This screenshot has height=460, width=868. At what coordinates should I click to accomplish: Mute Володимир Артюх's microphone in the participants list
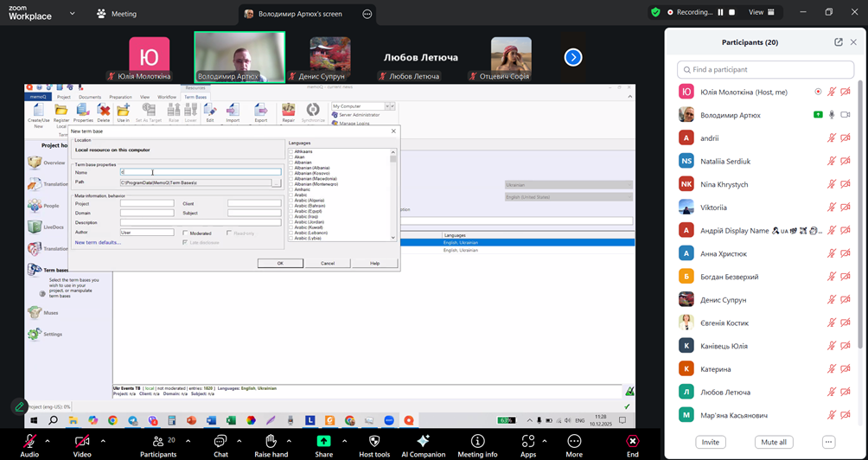point(832,115)
